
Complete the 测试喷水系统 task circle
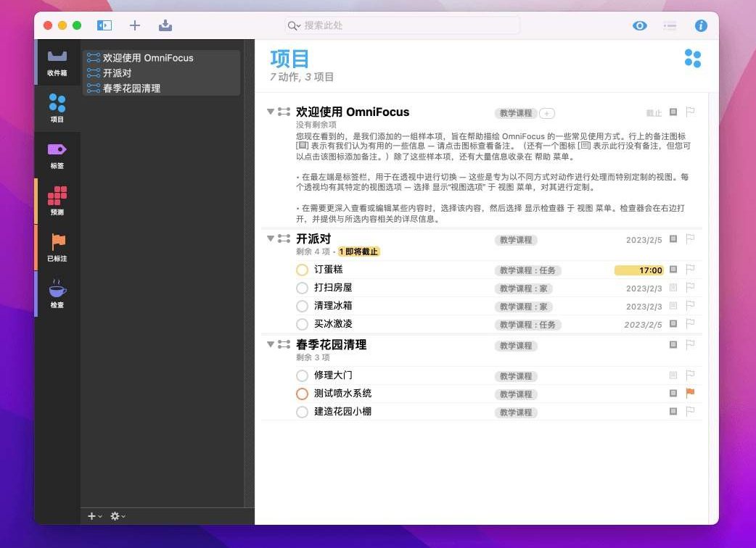[303, 394]
